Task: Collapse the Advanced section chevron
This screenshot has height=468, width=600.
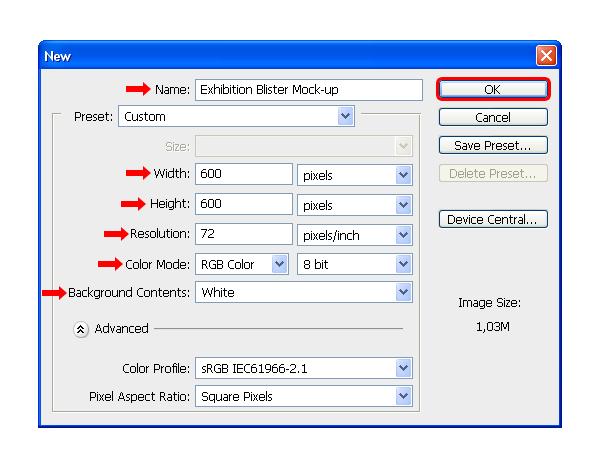Action: click(81, 329)
